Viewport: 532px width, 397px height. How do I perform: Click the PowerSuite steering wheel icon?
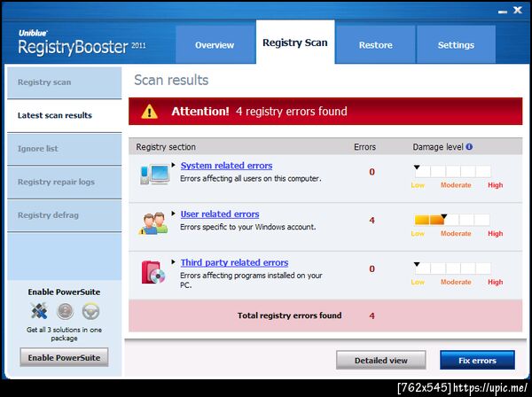(x=91, y=311)
